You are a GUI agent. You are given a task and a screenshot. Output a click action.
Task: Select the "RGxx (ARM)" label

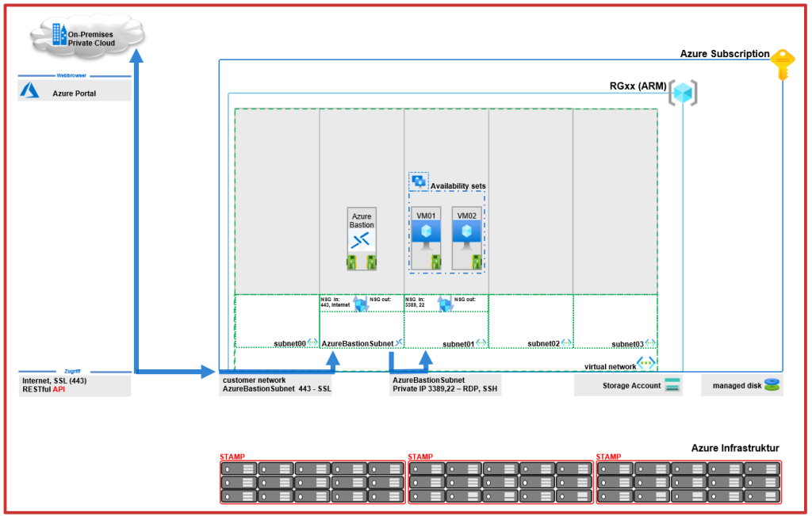(x=638, y=86)
